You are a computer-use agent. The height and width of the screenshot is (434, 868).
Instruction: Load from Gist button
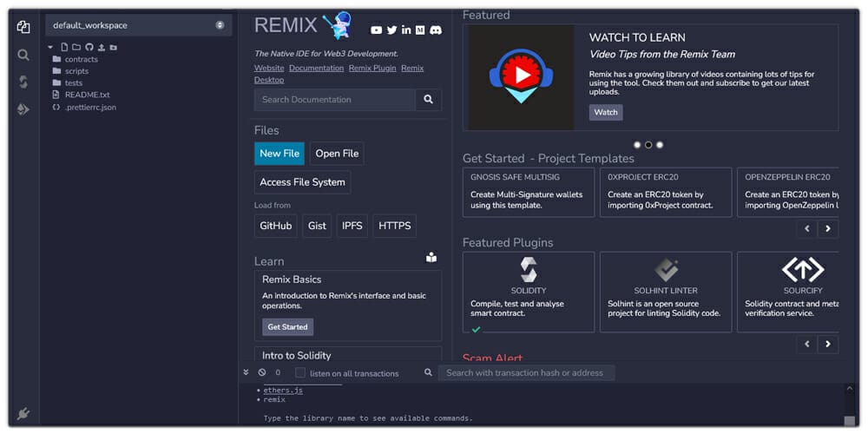(317, 226)
